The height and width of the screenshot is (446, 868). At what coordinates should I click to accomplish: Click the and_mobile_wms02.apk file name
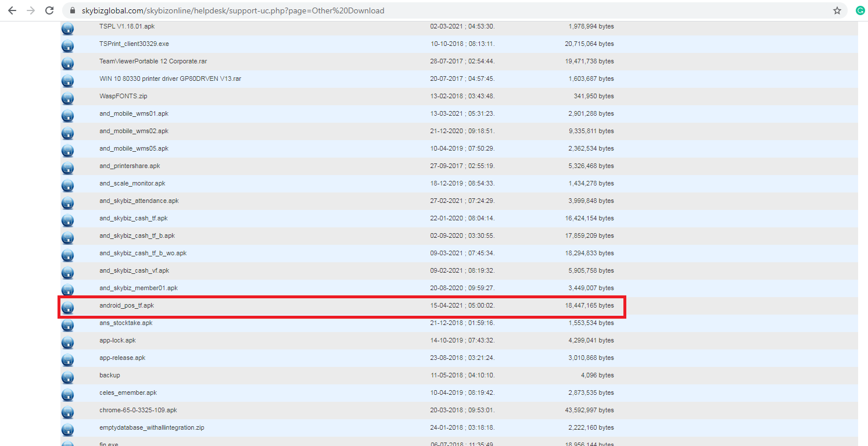(134, 131)
